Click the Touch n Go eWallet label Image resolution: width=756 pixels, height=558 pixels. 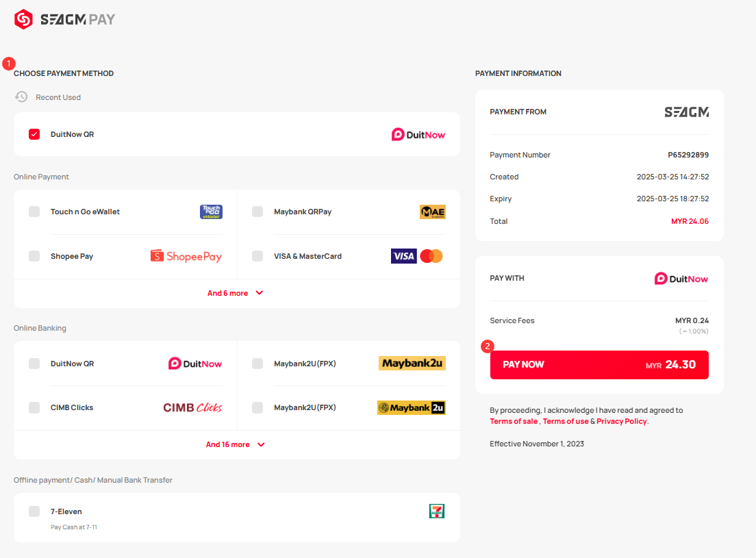coord(86,212)
